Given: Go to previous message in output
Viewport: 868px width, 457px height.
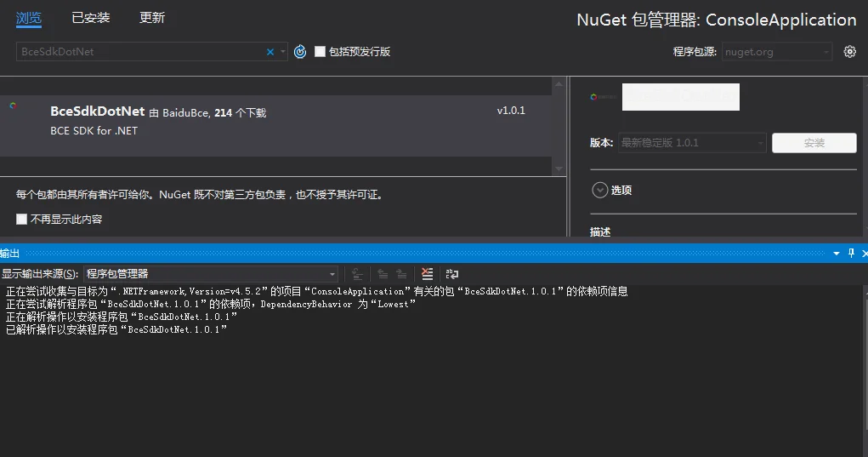Looking at the screenshot, I should pyautogui.click(x=383, y=274).
